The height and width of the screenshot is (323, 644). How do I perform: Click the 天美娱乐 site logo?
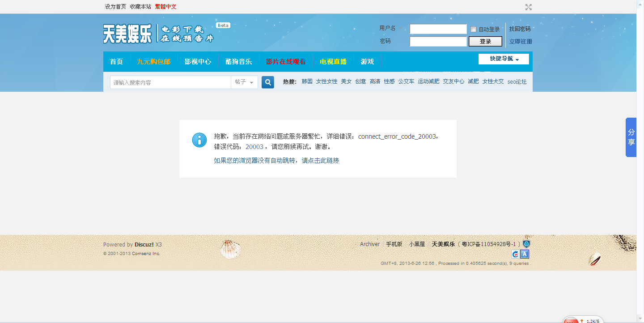[x=127, y=34]
